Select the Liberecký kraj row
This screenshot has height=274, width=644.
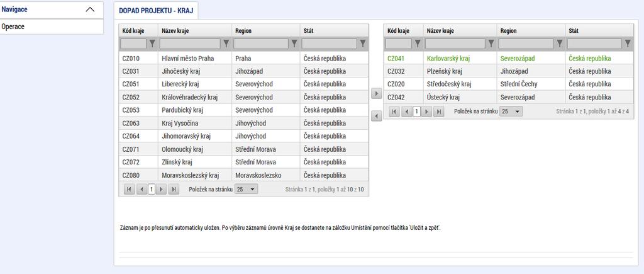(243, 84)
